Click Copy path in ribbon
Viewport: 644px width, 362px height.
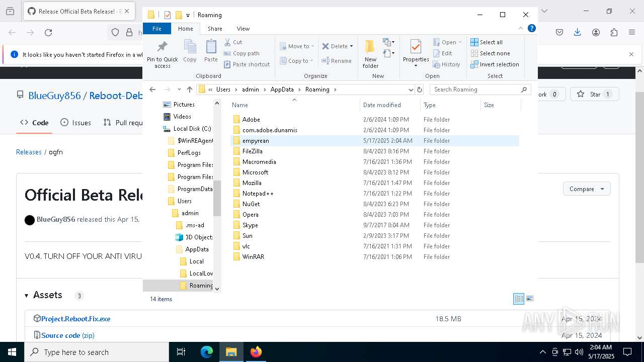242,53
